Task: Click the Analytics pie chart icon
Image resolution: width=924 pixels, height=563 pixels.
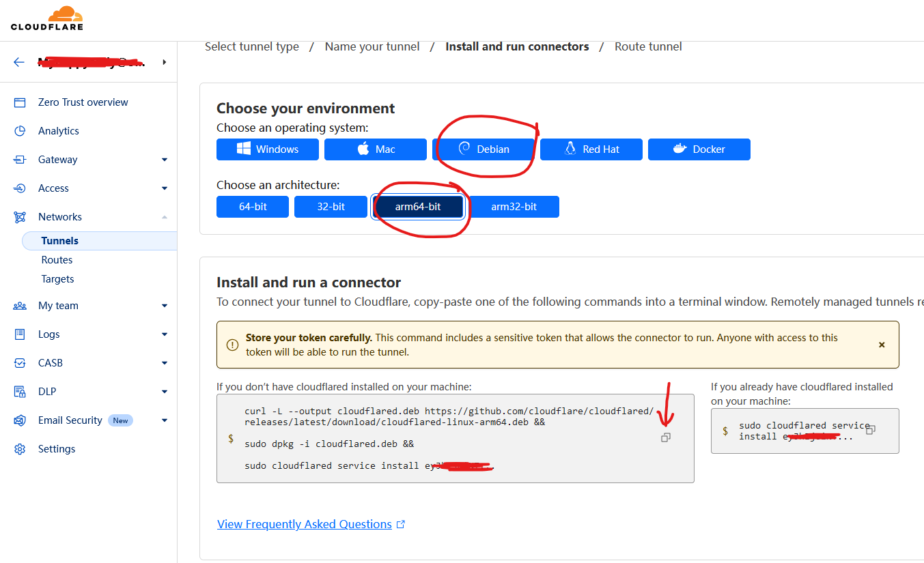Action: 20,131
